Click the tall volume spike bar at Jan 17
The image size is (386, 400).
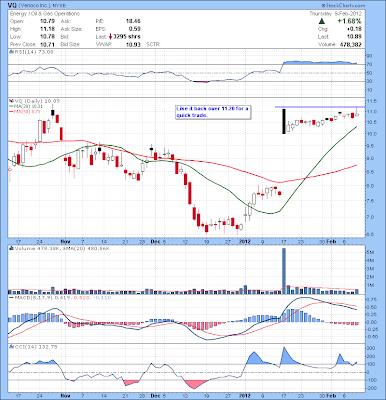pos(284,271)
